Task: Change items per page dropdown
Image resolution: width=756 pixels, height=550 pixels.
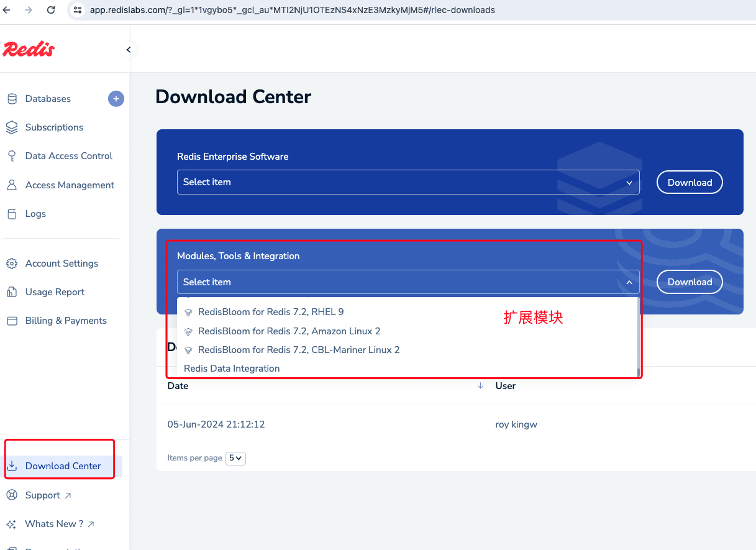Action: click(x=235, y=458)
